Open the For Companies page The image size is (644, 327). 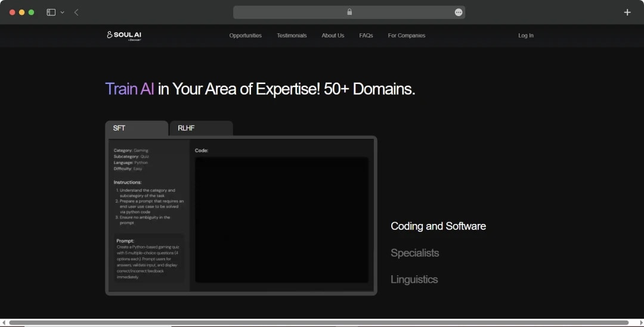[407, 36]
